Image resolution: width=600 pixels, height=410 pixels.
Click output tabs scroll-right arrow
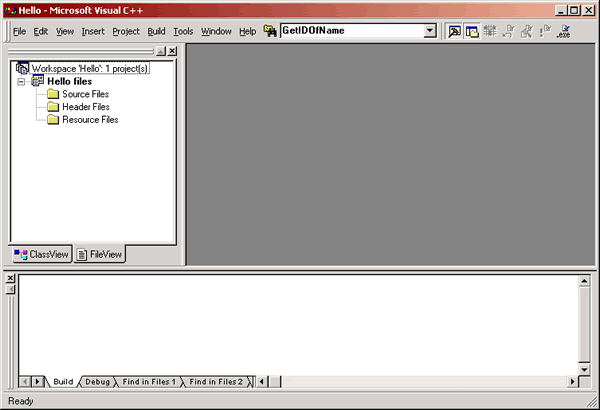pyautogui.click(x=37, y=382)
